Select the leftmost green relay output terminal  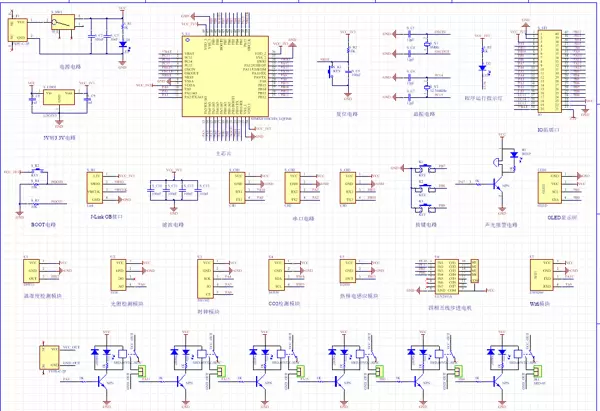(145, 373)
